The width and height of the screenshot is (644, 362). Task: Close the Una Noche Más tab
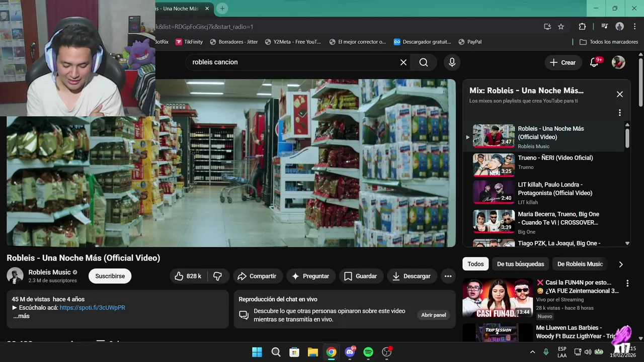[207, 9]
